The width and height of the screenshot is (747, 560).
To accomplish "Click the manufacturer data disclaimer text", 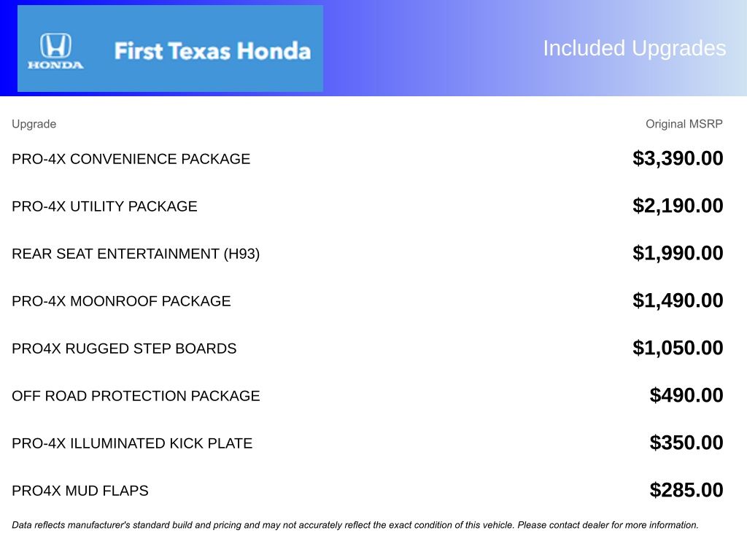I will [355, 525].
